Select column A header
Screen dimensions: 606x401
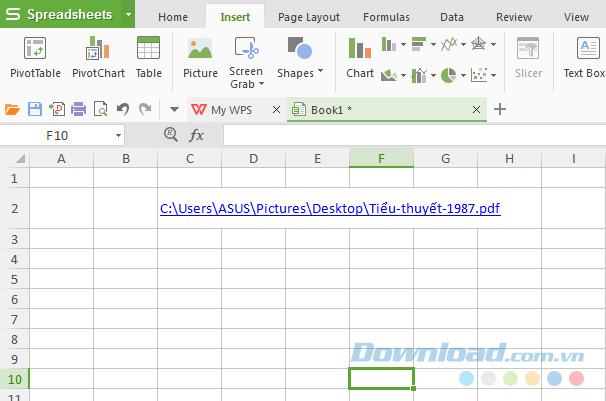tap(61, 158)
